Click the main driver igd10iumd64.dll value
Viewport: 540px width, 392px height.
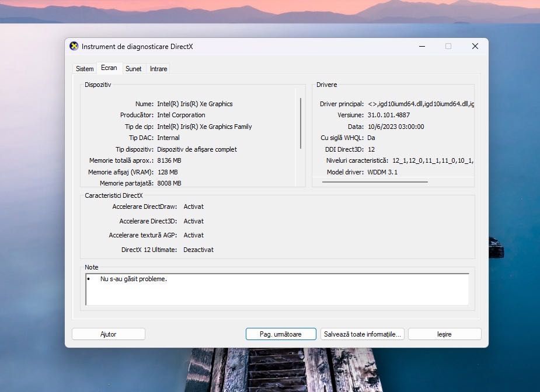pyautogui.click(x=421, y=104)
